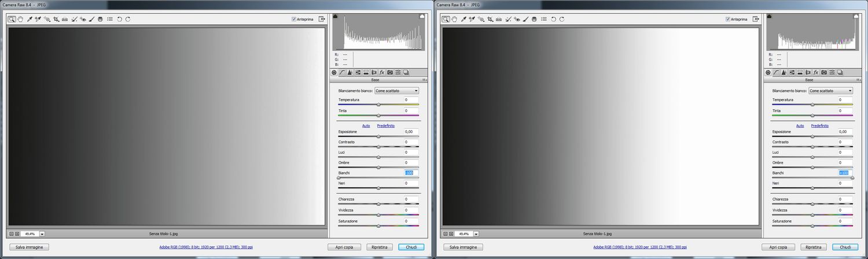Choose Red Eye Removal tool in right window
Viewport: 868px width, 259px height.
point(517,19)
